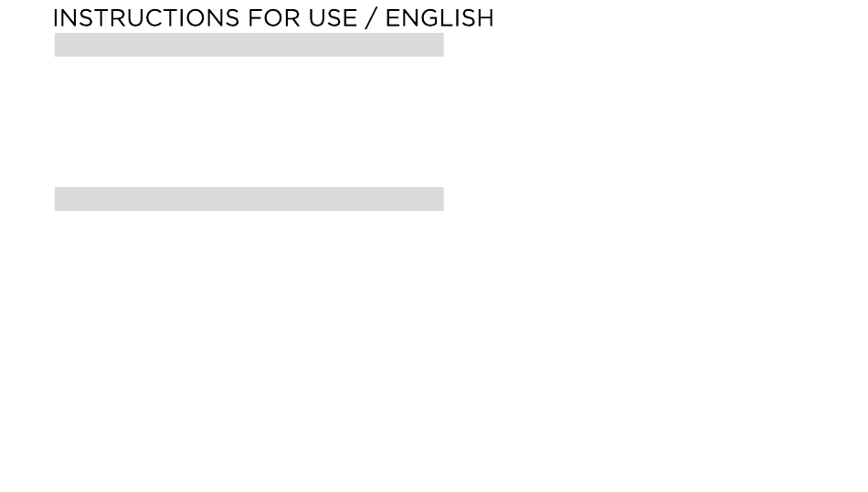Click the word INSTRUCTIONS in the heading
This screenshot has width=868, height=492.
coord(146,18)
